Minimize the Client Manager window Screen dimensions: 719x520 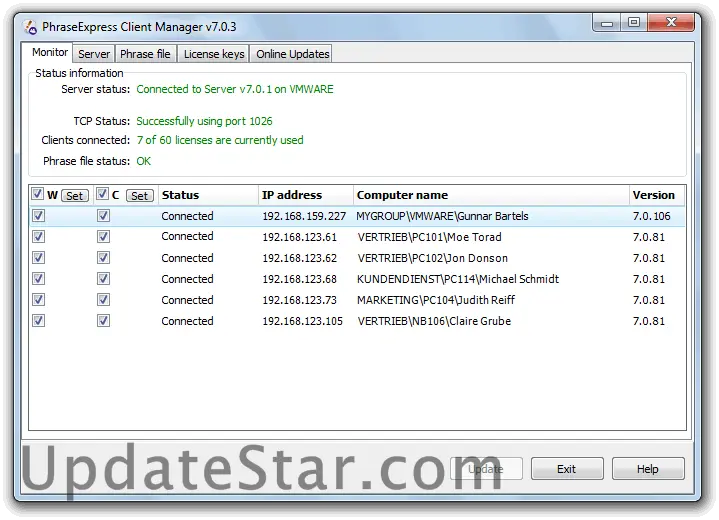point(607,23)
